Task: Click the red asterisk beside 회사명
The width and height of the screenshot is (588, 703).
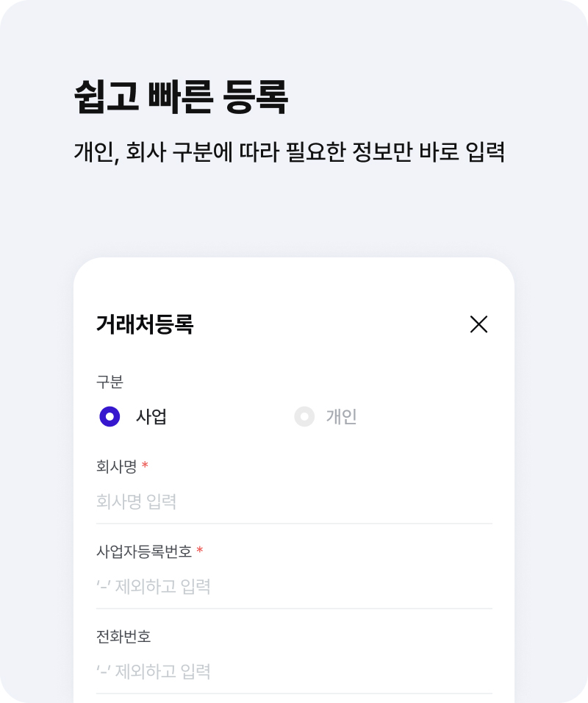Action: coord(145,465)
